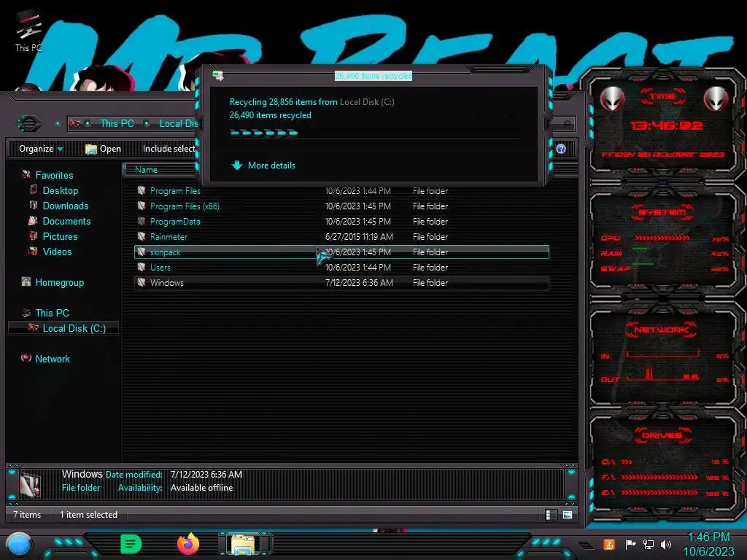Open the green notes app on taskbar
747x560 pixels.
(131, 544)
